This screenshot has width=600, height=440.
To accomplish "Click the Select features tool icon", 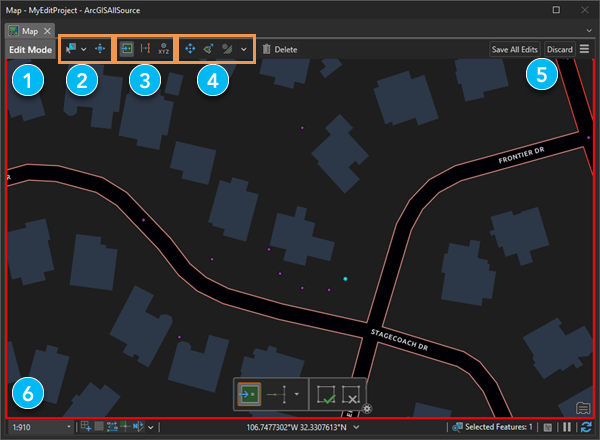I will tap(69, 48).
